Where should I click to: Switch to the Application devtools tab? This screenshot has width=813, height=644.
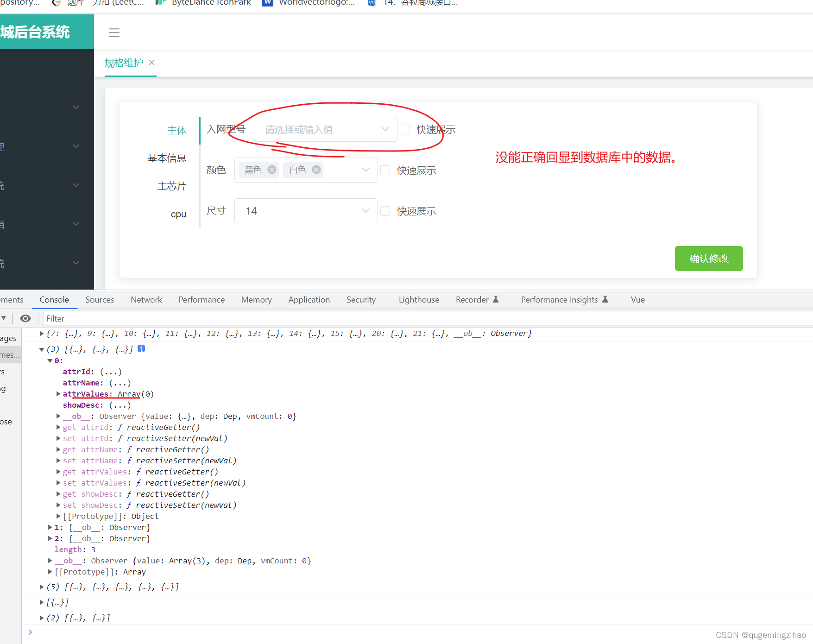309,300
